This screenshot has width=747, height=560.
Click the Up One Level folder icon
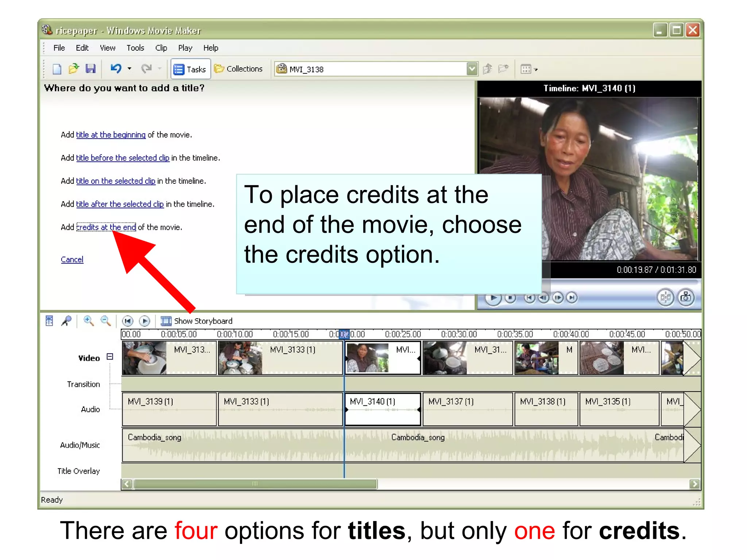pos(488,69)
